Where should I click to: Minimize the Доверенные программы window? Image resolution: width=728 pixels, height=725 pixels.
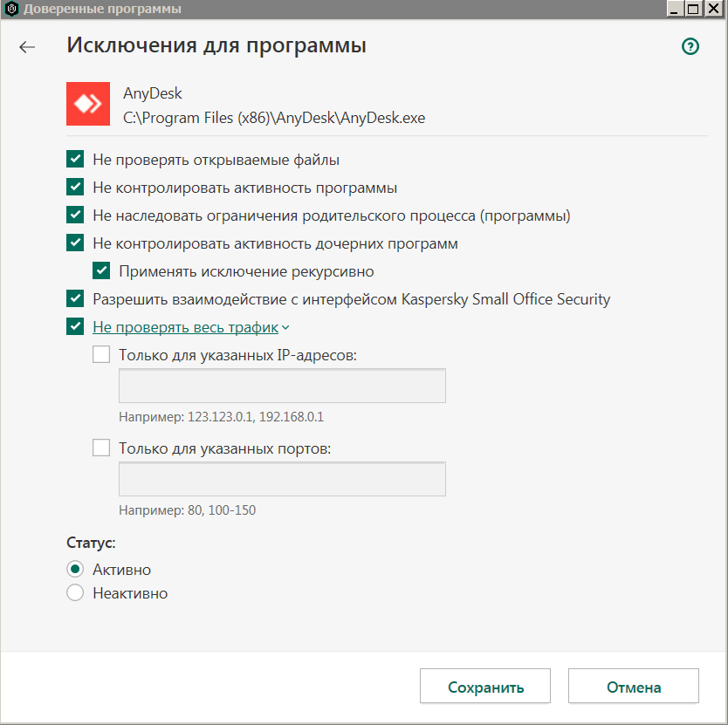(675, 9)
